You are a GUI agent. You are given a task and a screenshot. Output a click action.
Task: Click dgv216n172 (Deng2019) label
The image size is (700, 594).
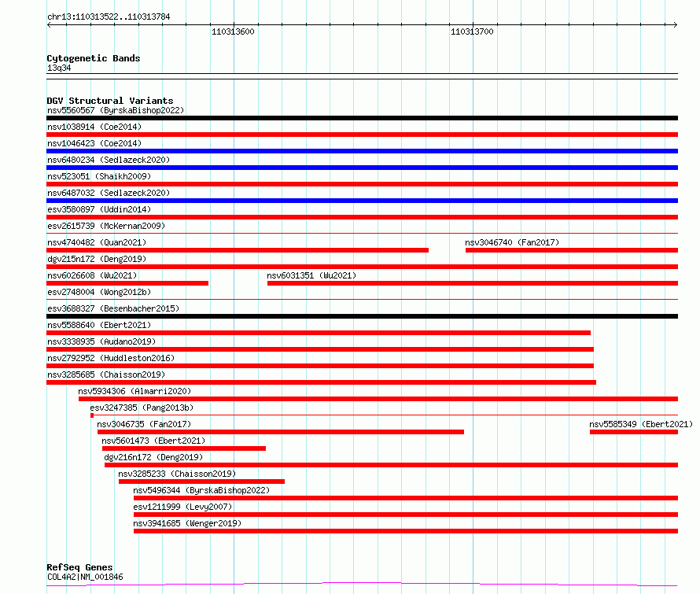(153, 457)
